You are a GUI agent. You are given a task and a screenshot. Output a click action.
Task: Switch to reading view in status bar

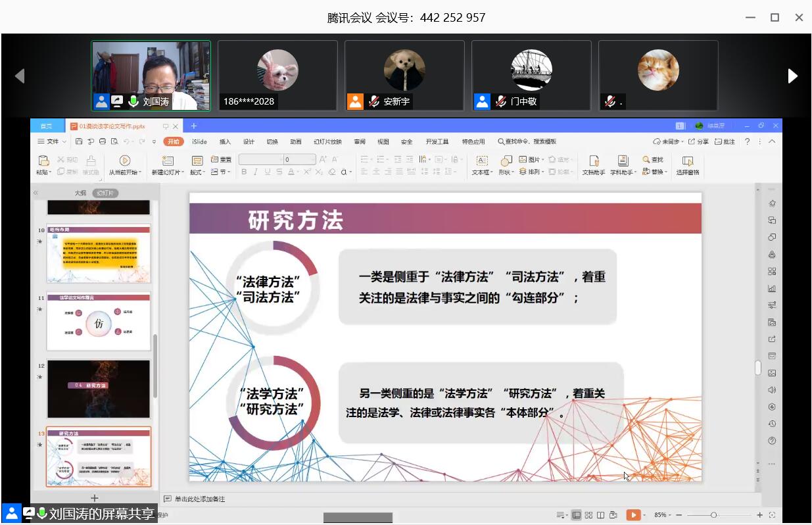pos(601,515)
